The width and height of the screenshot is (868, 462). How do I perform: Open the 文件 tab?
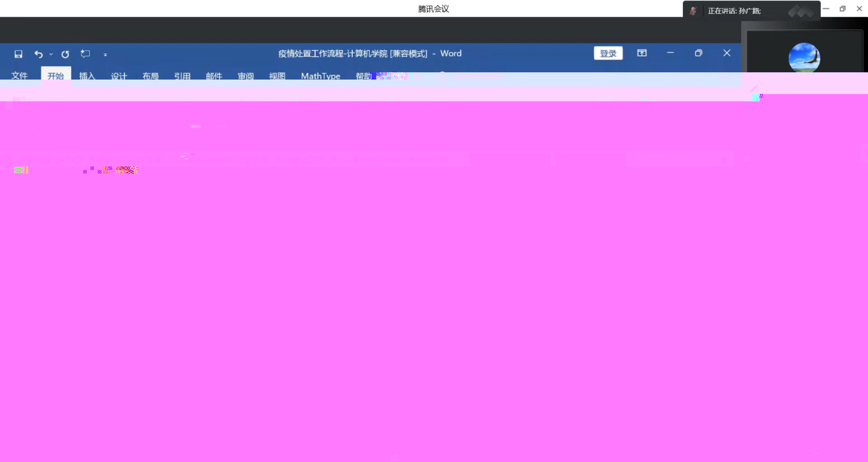pos(19,76)
